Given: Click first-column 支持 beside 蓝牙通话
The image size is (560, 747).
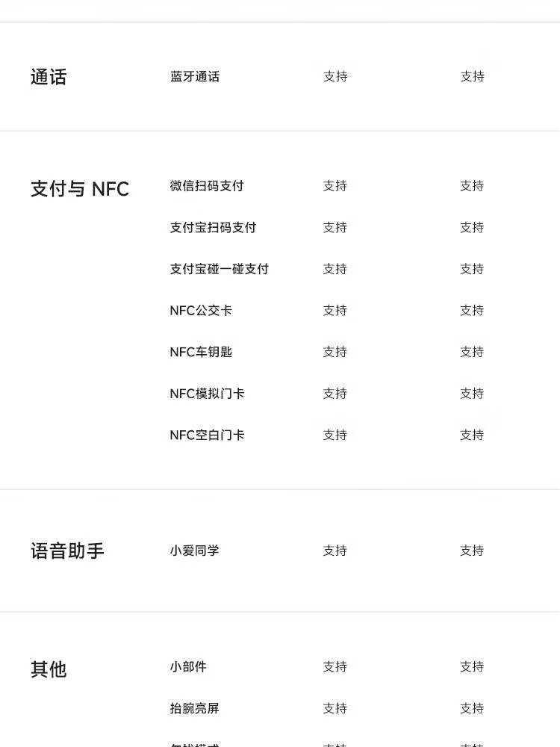Looking at the screenshot, I should (335, 76).
